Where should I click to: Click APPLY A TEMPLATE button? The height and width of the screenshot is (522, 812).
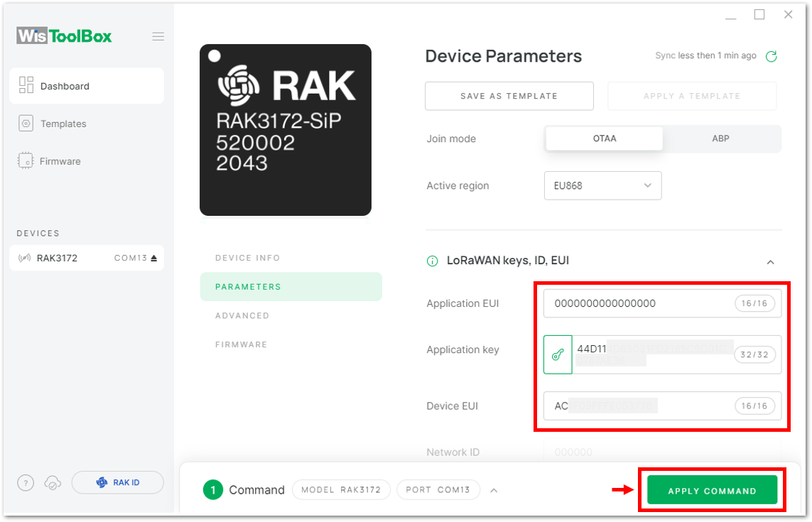[x=692, y=96]
